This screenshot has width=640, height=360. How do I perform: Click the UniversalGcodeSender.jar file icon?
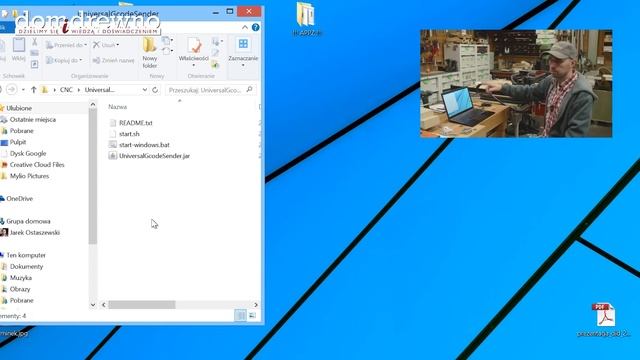[113, 156]
